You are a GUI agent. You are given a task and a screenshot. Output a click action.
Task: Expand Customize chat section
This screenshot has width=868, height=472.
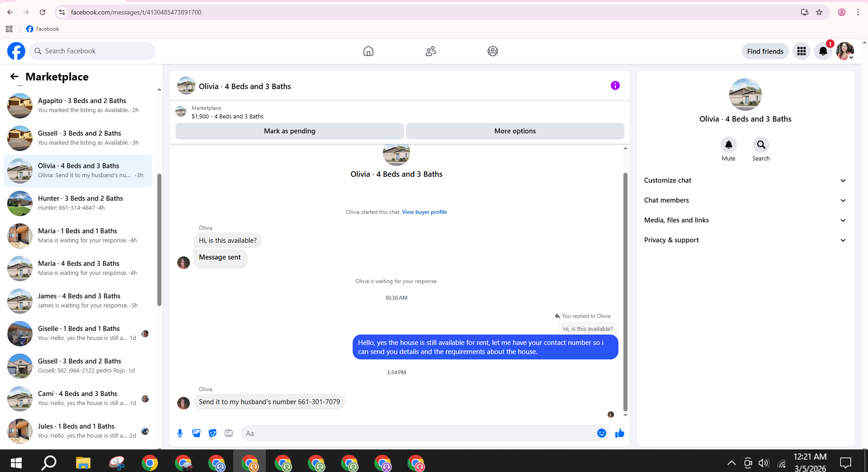[x=745, y=180]
